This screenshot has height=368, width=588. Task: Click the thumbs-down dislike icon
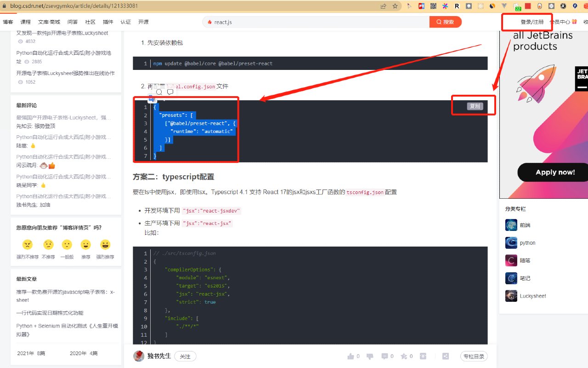point(369,356)
